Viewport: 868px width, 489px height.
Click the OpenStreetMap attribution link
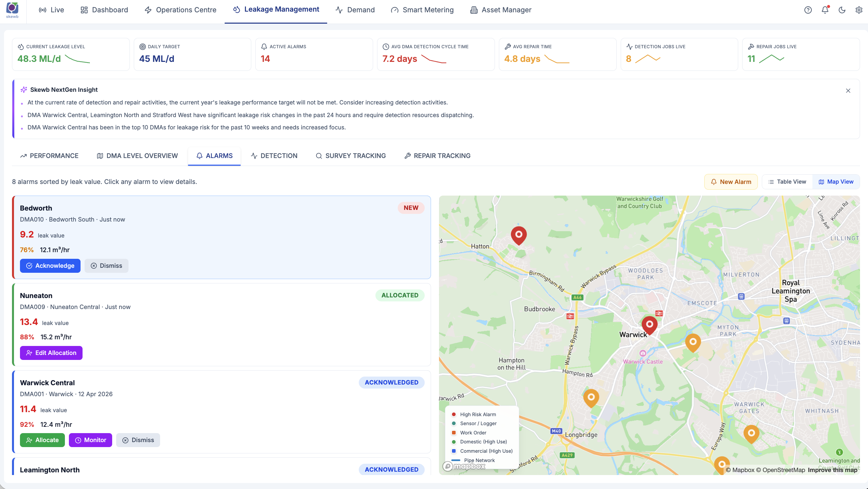pyautogui.click(x=780, y=470)
